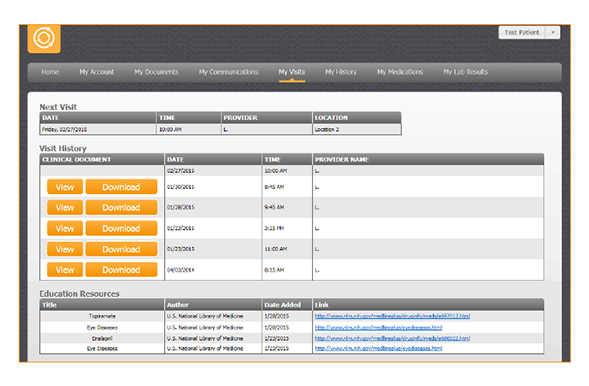This screenshot has width=589, height=386.
Task: Go to My Medications tab
Action: coord(400,72)
